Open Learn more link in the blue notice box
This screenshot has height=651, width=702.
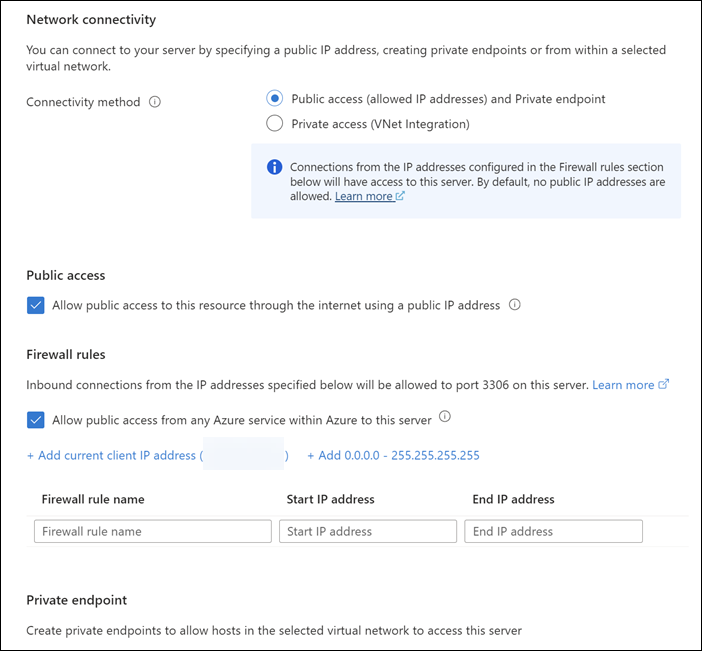click(x=363, y=197)
